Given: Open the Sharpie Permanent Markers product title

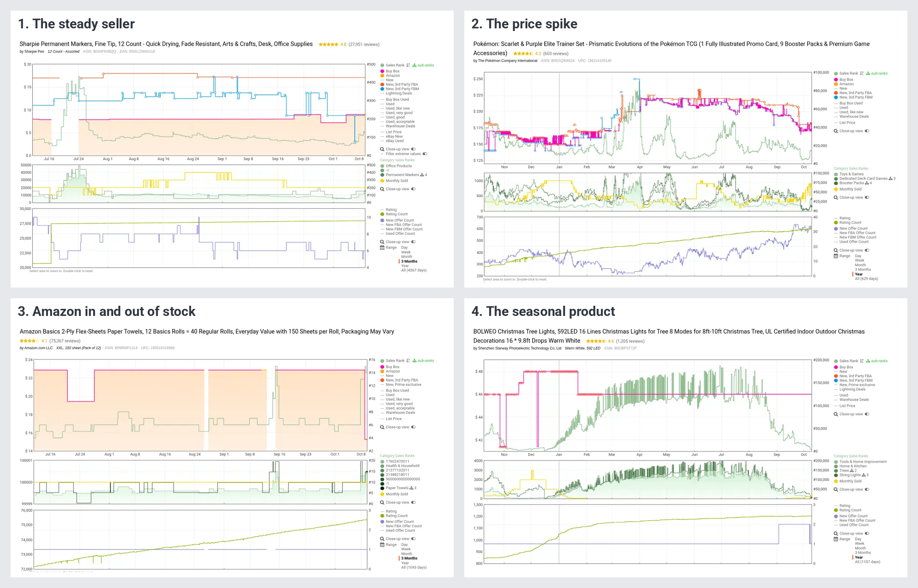Looking at the screenshot, I should [x=166, y=44].
